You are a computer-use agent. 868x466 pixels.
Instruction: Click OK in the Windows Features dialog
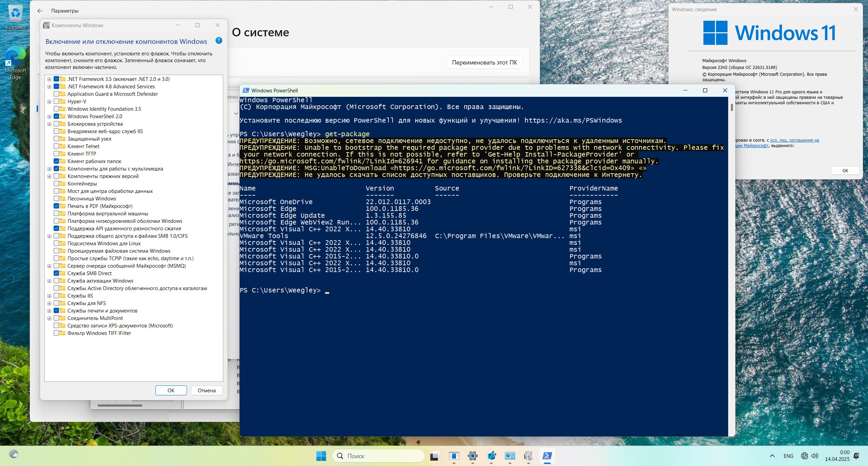171,390
